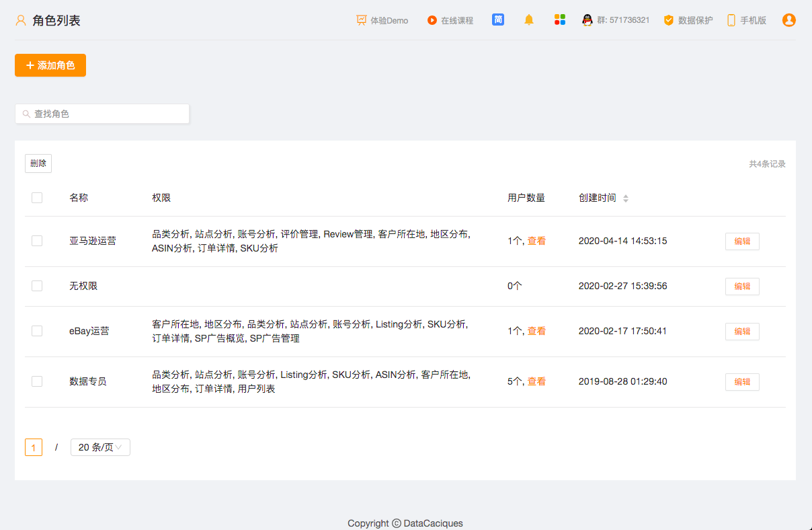Tick the checkbox for 数据专员 role

click(37, 381)
